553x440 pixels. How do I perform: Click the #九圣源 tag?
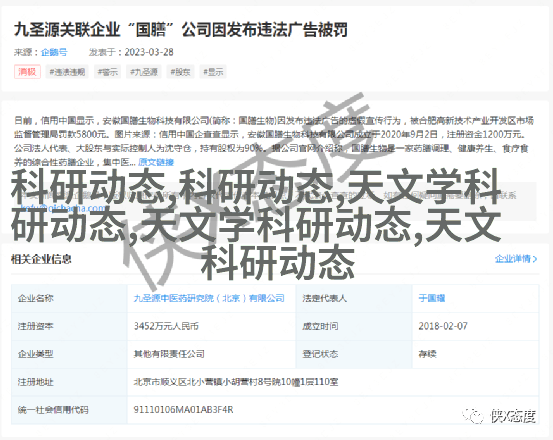[144, 72]
